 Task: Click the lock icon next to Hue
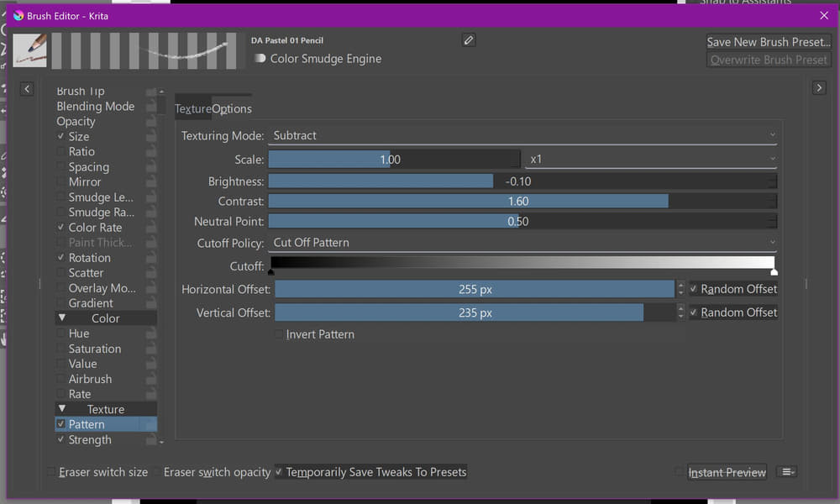(151, 333)
